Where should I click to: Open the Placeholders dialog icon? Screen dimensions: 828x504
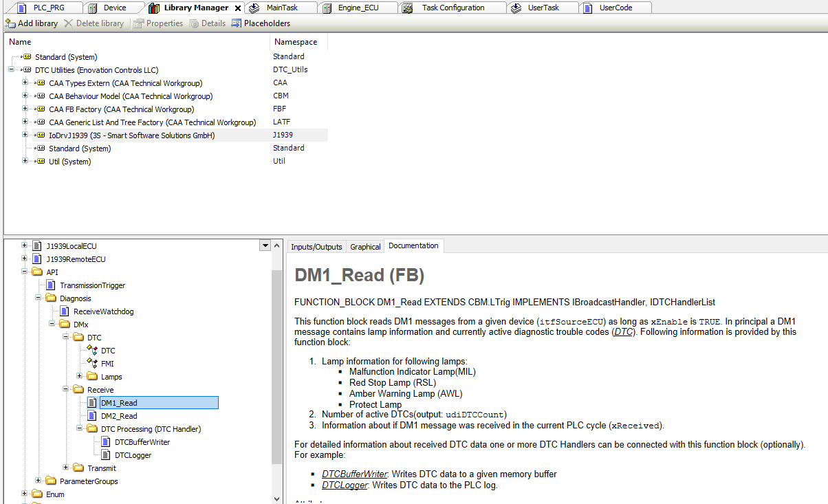237,23
